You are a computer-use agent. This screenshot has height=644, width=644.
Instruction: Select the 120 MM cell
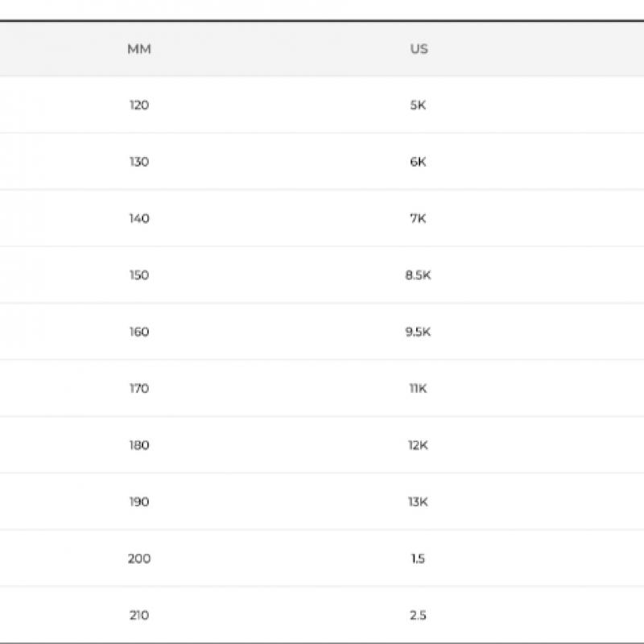click(x=139, y=105)
